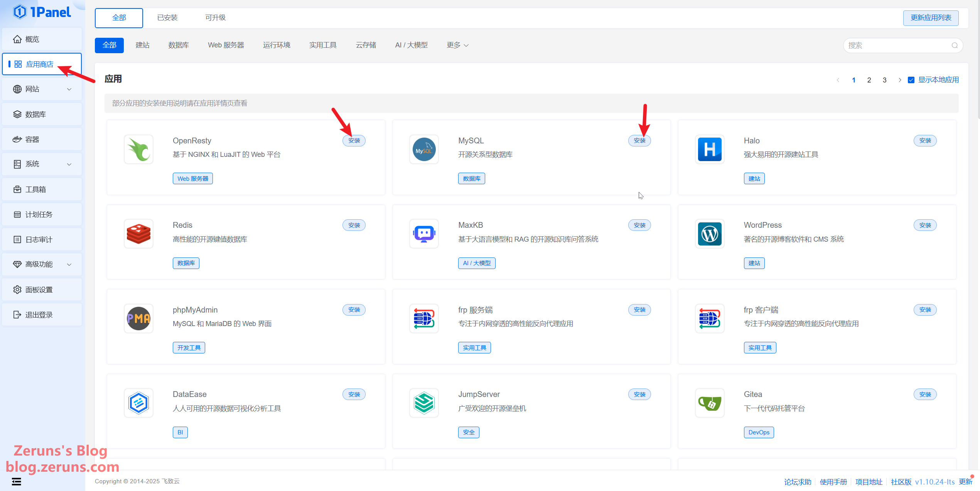
Task: Uncheck the 显示本地应用 checkbox
Action: pyautogui.click(x=911, y=80)
